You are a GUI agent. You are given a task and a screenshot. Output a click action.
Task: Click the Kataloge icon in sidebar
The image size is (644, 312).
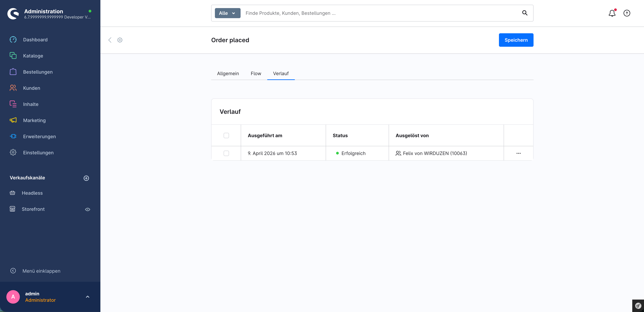[x=13, y=56]
